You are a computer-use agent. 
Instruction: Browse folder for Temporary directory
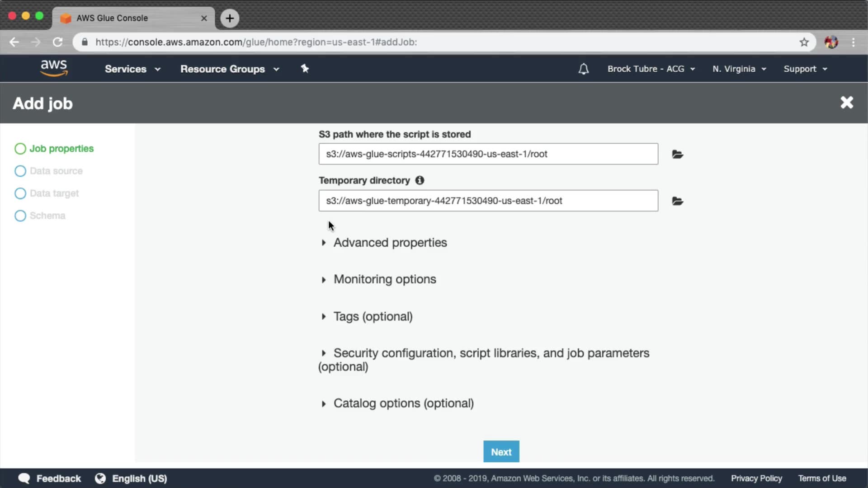point(677,201)
